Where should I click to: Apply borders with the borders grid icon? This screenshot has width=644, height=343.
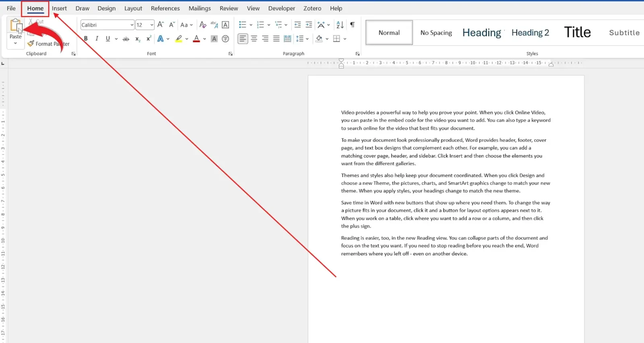point(337,39)
